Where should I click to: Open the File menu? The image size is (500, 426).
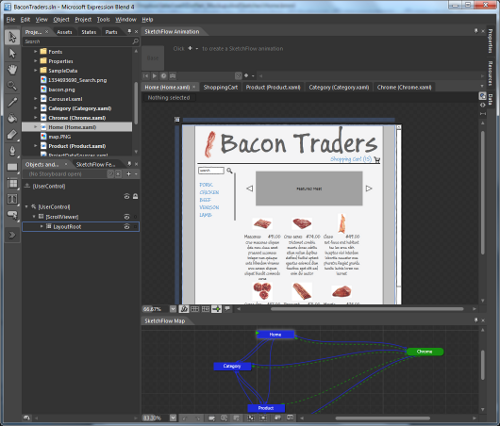pyautogui.click(x=11, y=20)
